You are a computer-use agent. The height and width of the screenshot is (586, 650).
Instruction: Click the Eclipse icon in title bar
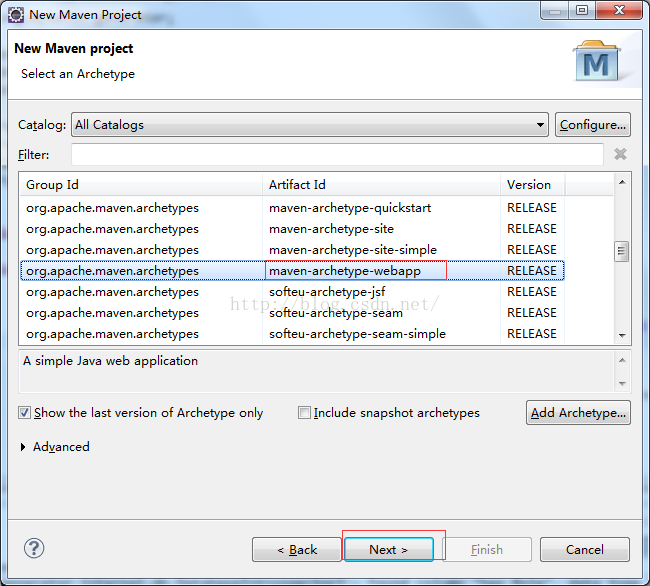[16, 15]
